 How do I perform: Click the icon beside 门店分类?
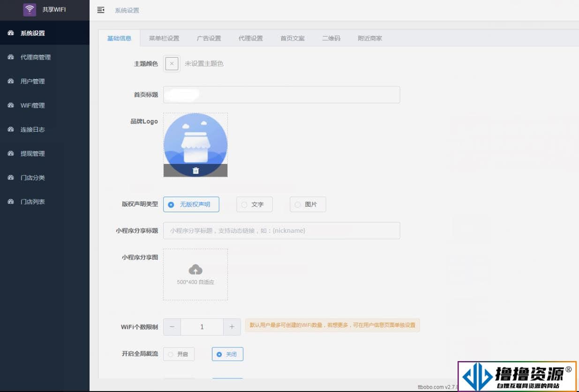click(x=11, y=178)
